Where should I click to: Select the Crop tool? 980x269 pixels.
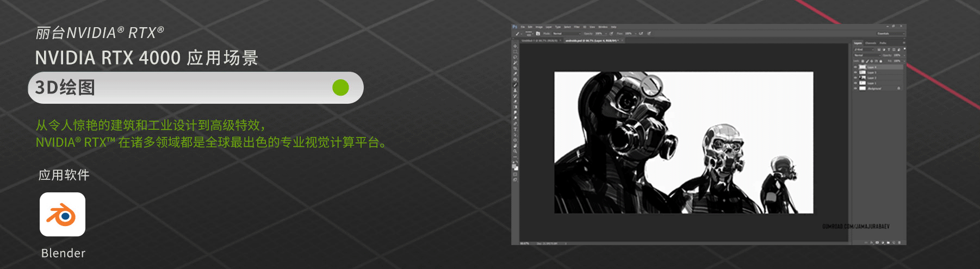click(x=515, y=68)
